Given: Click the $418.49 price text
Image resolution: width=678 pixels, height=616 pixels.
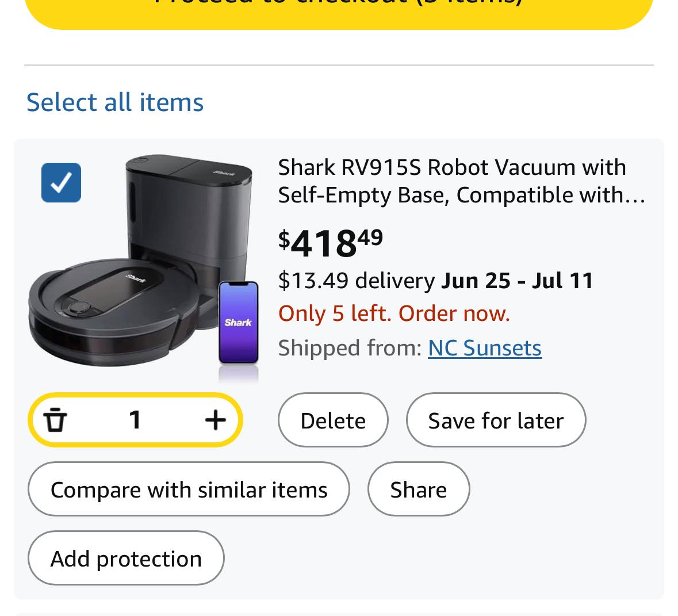Looking at the screenshot, I should (x=331, y=242).
